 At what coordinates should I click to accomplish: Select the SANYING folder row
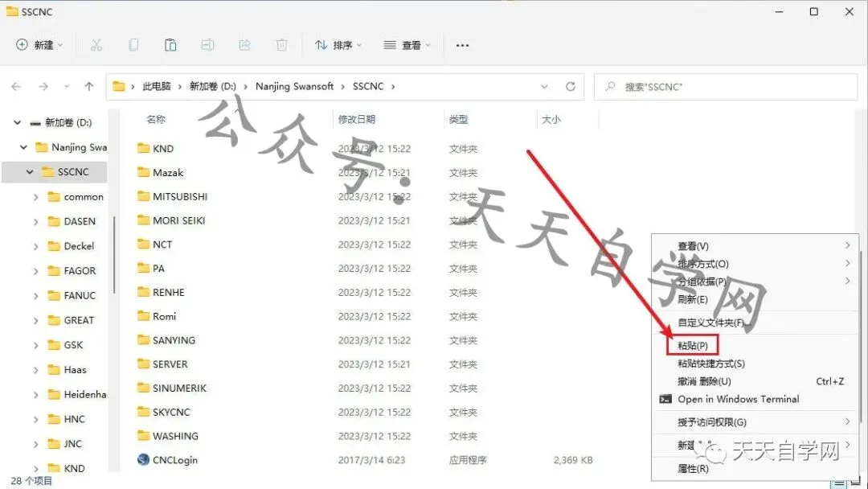tap(366, 340)
